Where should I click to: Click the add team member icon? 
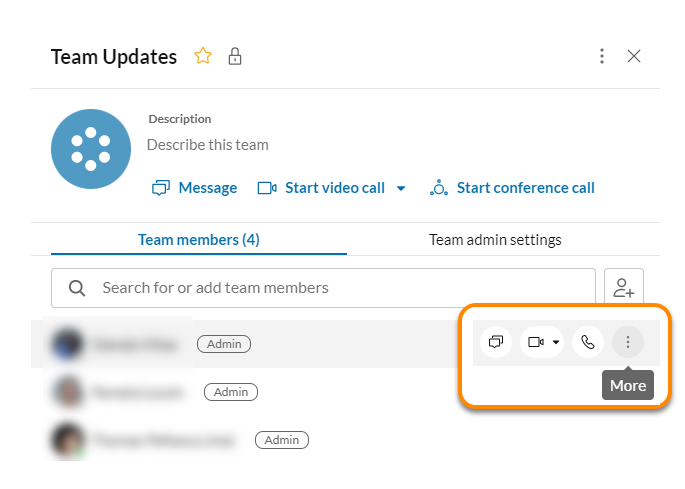(624, 288)
